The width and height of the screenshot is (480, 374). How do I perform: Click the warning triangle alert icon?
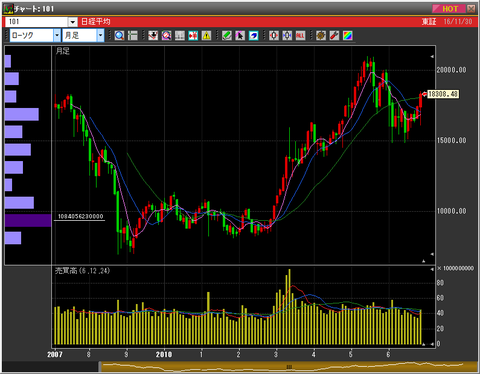coord(206,36)
